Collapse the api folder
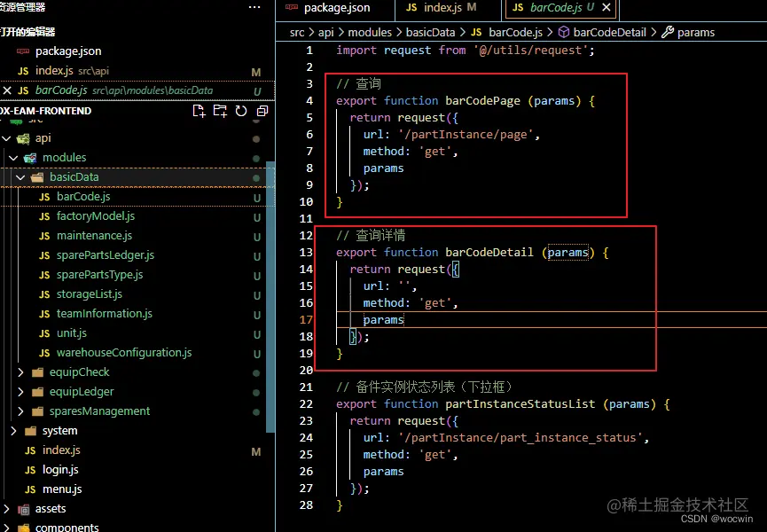Image resolution: width=767 pixels, height=532 pixels. tap(7, 138)
